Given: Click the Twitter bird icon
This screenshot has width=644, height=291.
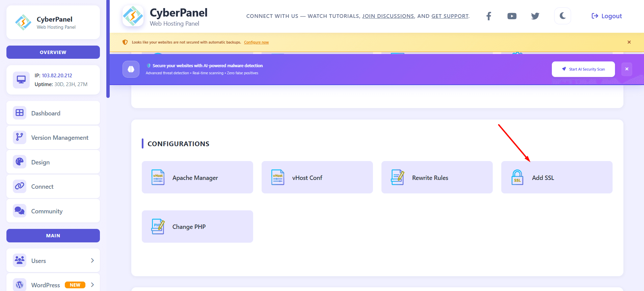Looking at the screenshot, I should click(535, 16).
